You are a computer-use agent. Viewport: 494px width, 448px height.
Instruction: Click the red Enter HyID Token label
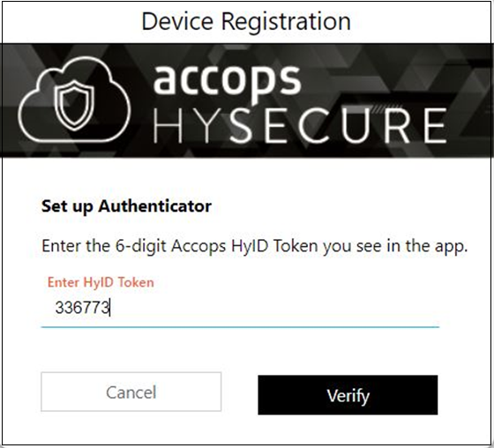tap(101, 282)
